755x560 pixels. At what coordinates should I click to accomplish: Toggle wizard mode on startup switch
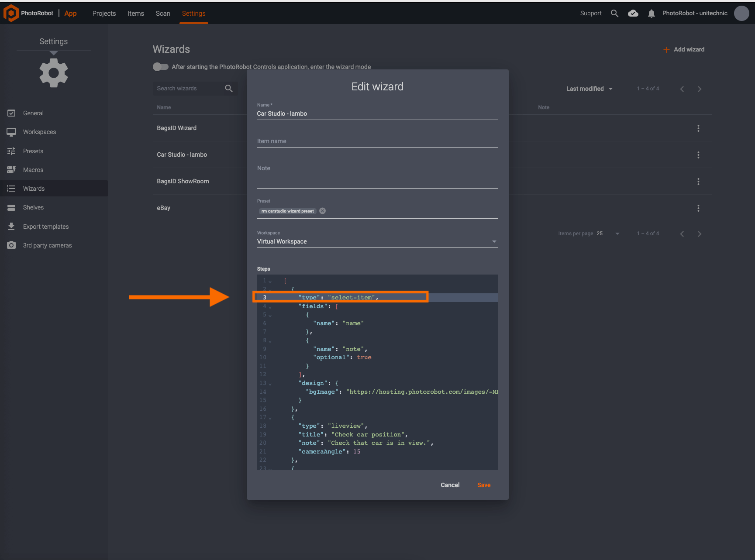point(161,67)
